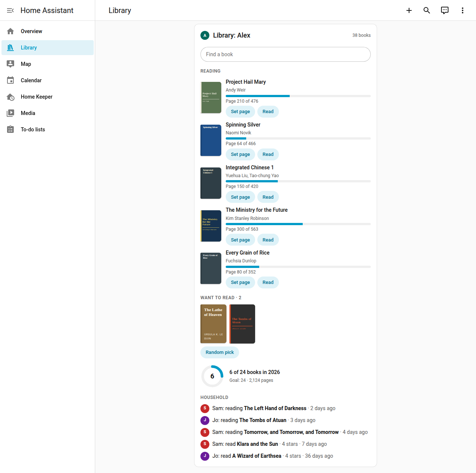The image size is (476, 473).
Task: Open the Map menu item
Action: coord(48,64)
